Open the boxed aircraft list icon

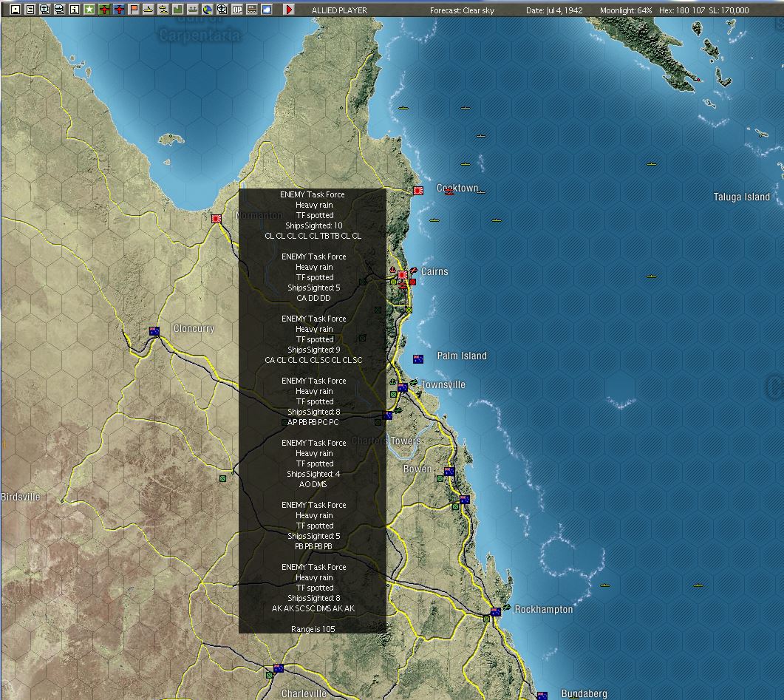(x=44, y=10)
